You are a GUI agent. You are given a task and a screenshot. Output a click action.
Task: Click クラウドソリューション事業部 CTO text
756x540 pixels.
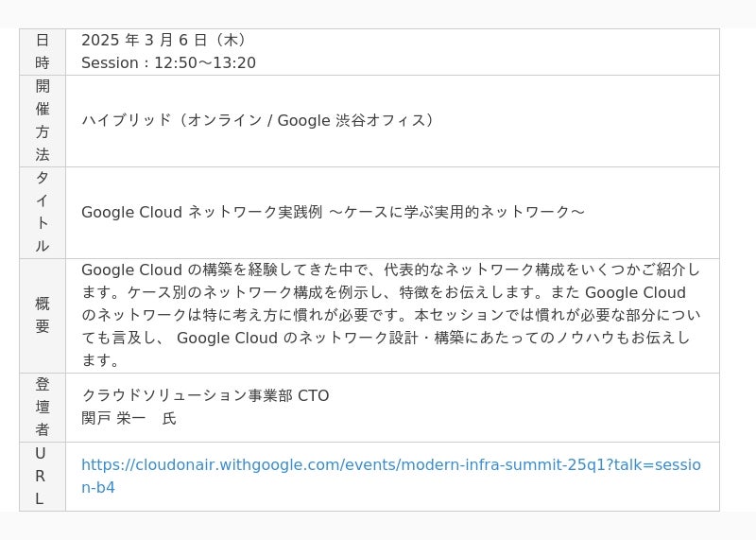(205, 395)
